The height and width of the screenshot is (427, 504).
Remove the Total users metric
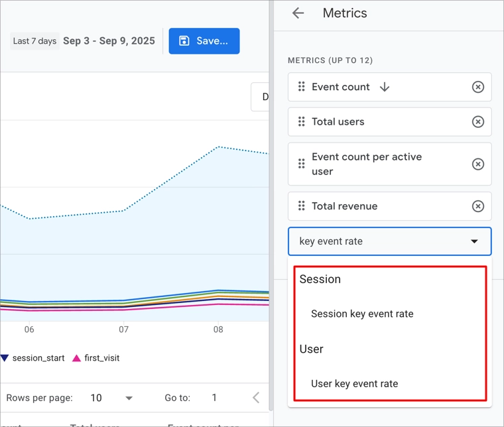[477, 122]
